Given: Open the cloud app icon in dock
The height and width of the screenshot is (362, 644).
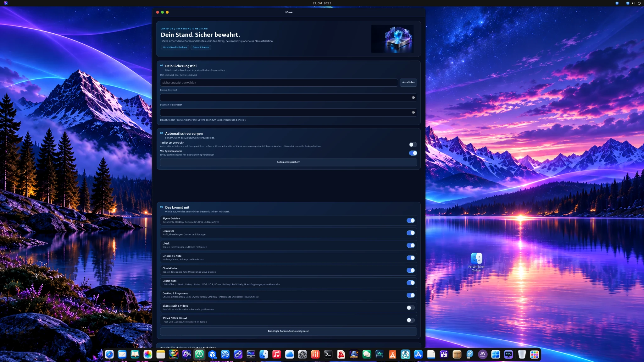Looking at the screenshot, I should point(290,354).
